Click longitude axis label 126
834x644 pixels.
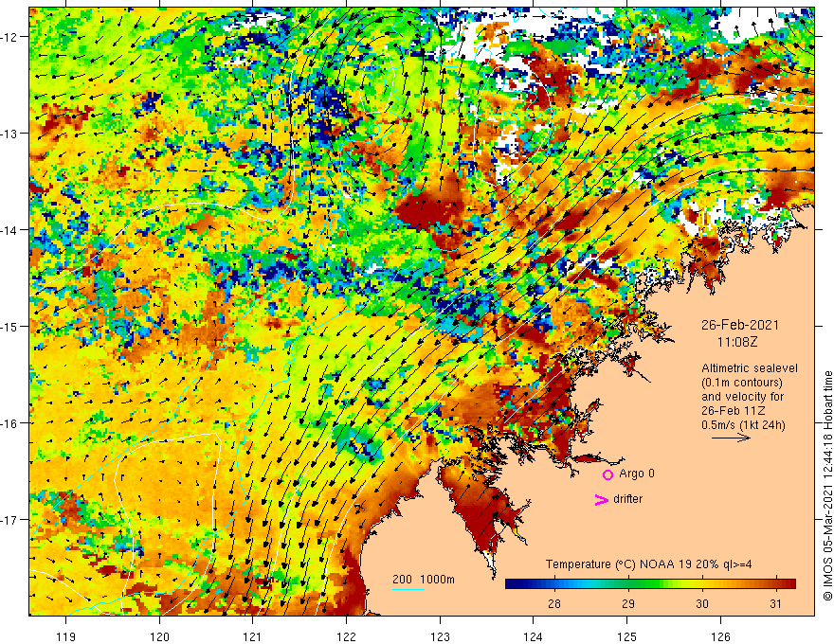pos(720,636)
